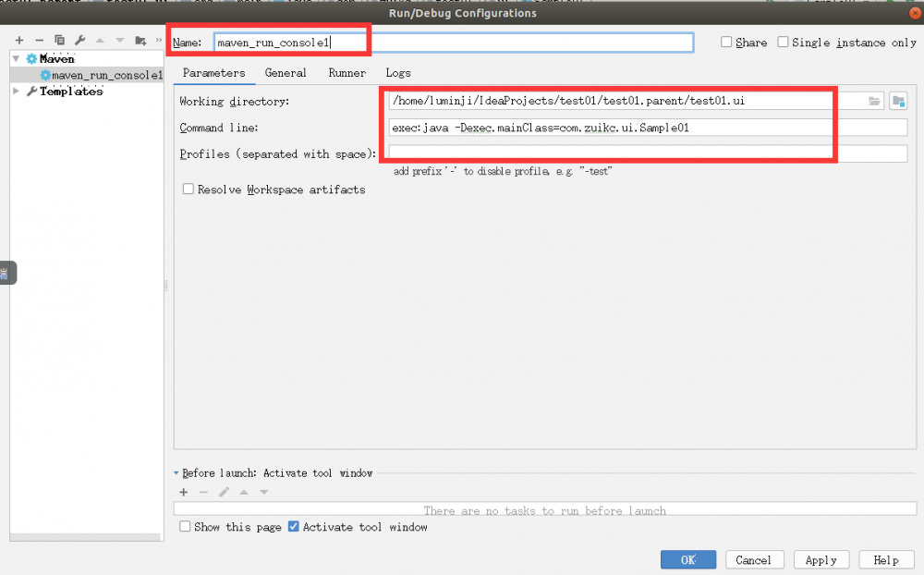
Task: Expand the Templates tree node
Action: 17,91
